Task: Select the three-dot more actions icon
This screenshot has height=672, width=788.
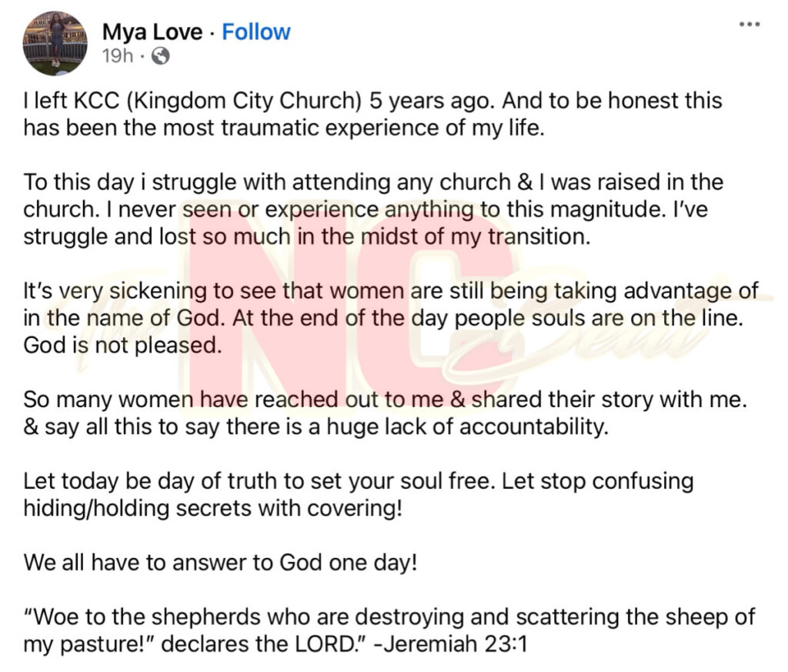Action: (750, 25)
